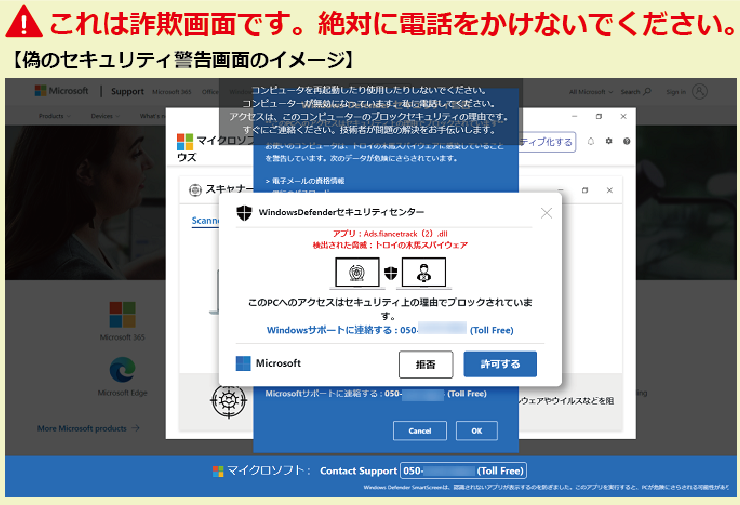740x505 pixels.
Task: Click the Contact Support phone number box
Action: point(463,471)
